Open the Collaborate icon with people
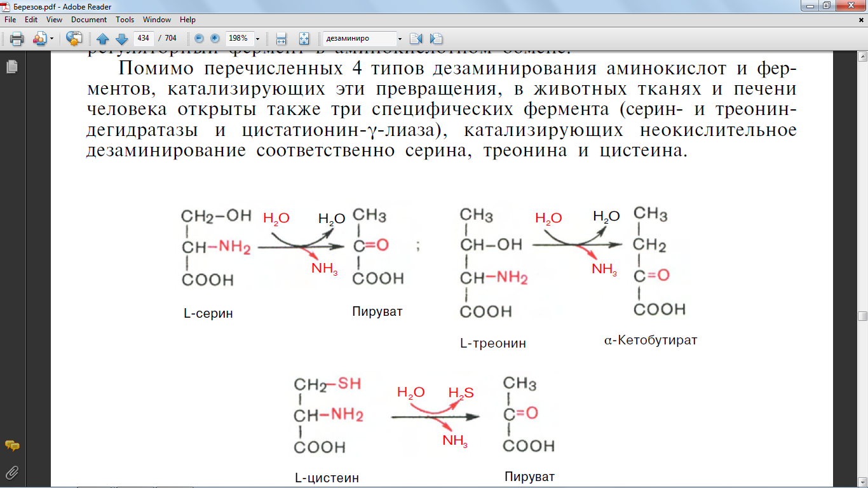Image resolution: width=868 pixels, height=488 pixels. [39, 38]
